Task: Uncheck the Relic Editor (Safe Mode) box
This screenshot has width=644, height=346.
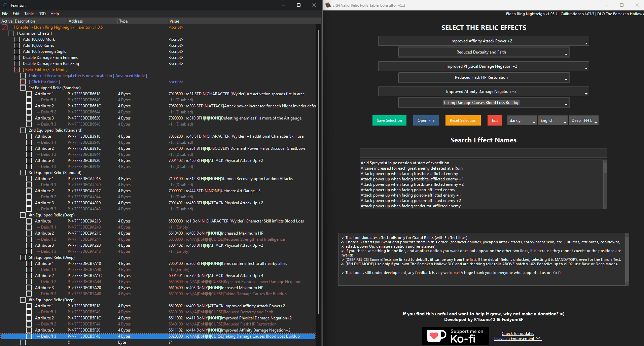Action: [17, 70]
